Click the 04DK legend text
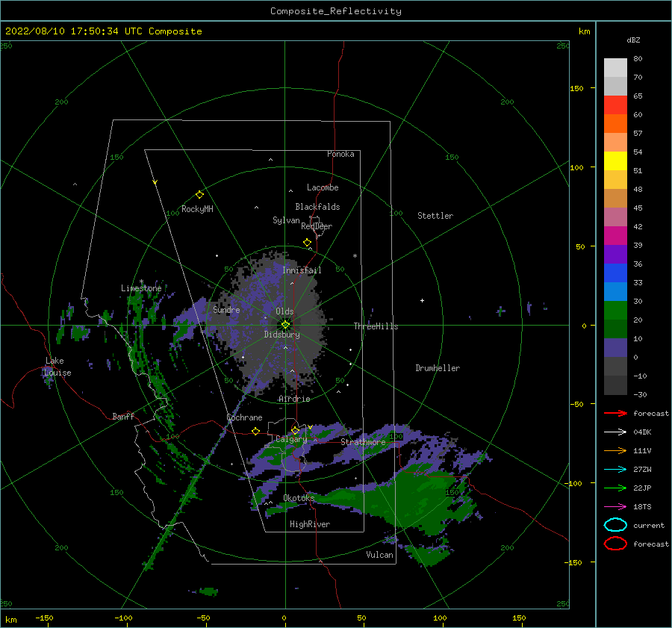 tap(642, 432)
